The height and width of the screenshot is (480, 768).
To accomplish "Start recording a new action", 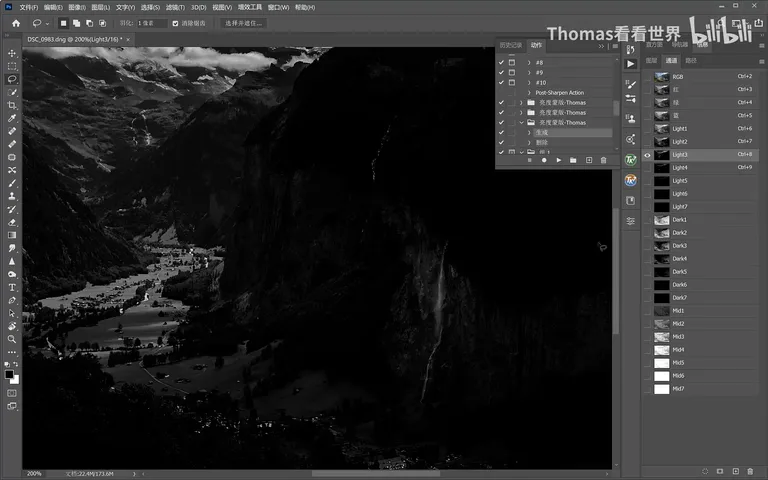I will point(544,160).
